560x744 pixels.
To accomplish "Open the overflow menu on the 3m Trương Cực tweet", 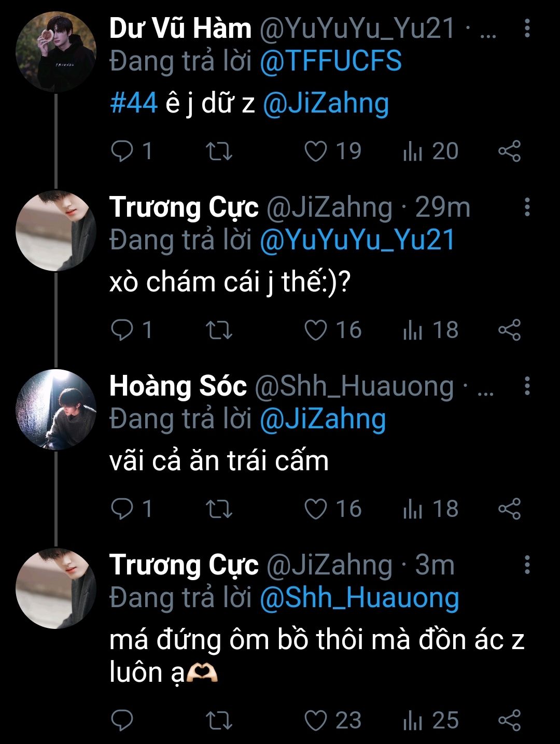I will [527, 564].
